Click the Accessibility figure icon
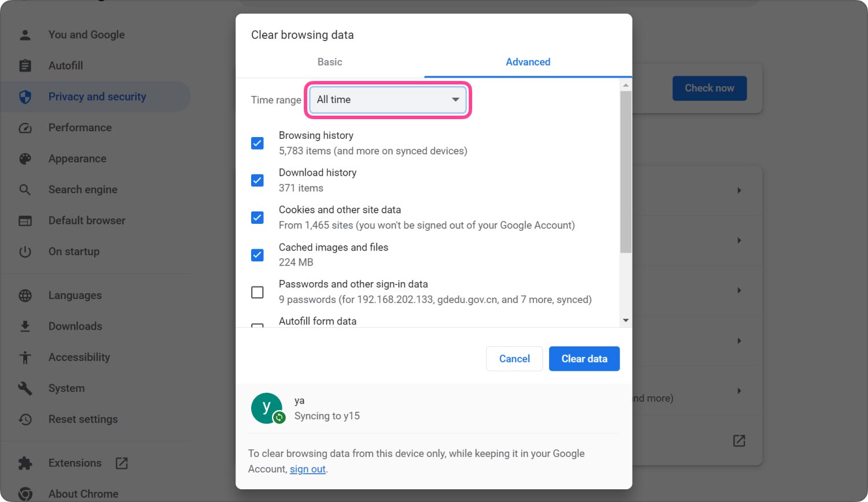The height and width of the screenshot is (502, 868). pos(25,357)
